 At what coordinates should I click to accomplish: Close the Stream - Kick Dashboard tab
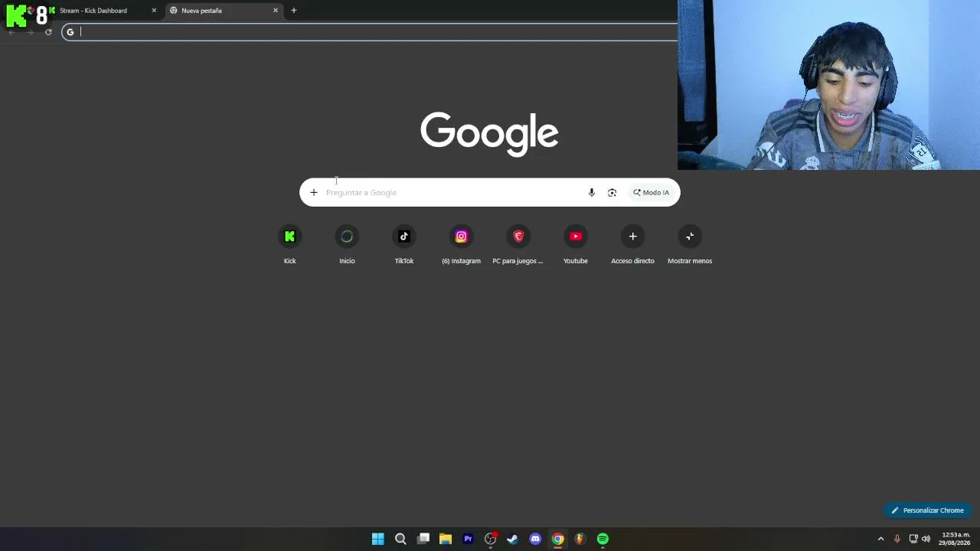(x=154, y=11)
